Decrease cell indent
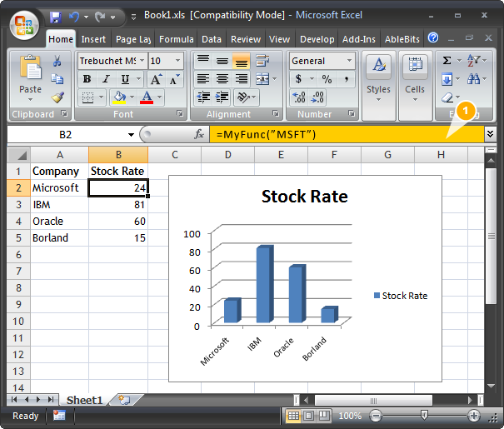Screen dimensions: 504x429 203,97
